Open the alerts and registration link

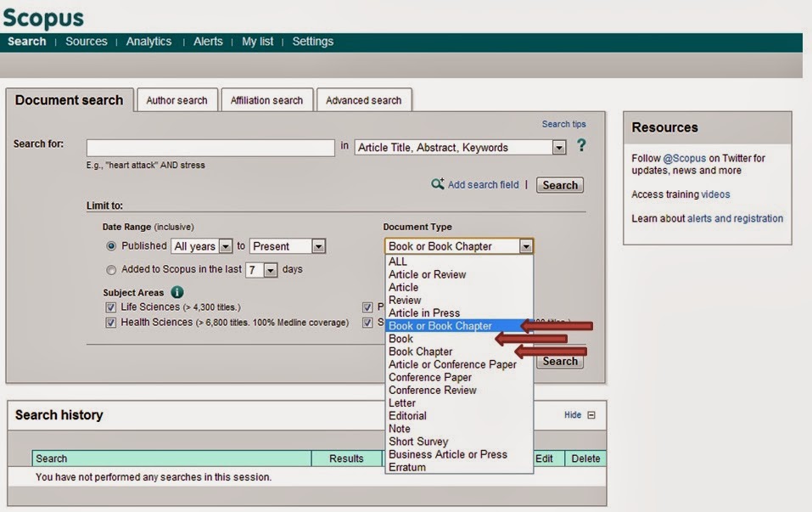735,218
